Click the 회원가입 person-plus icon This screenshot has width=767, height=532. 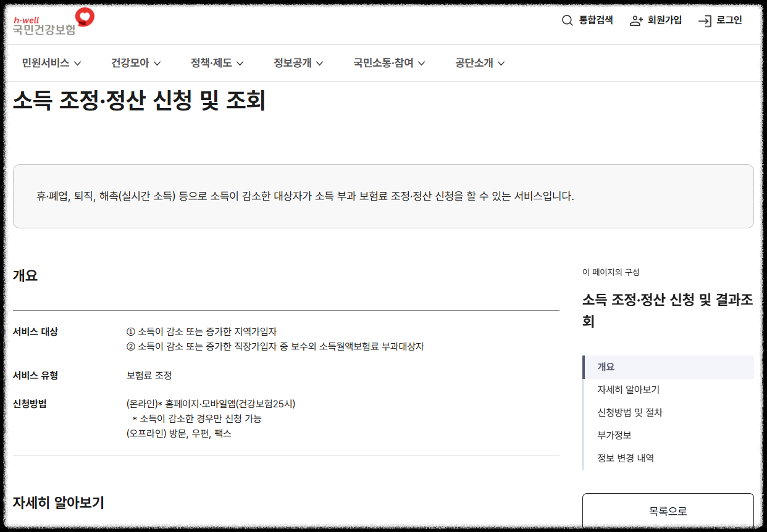pos(636,20)
